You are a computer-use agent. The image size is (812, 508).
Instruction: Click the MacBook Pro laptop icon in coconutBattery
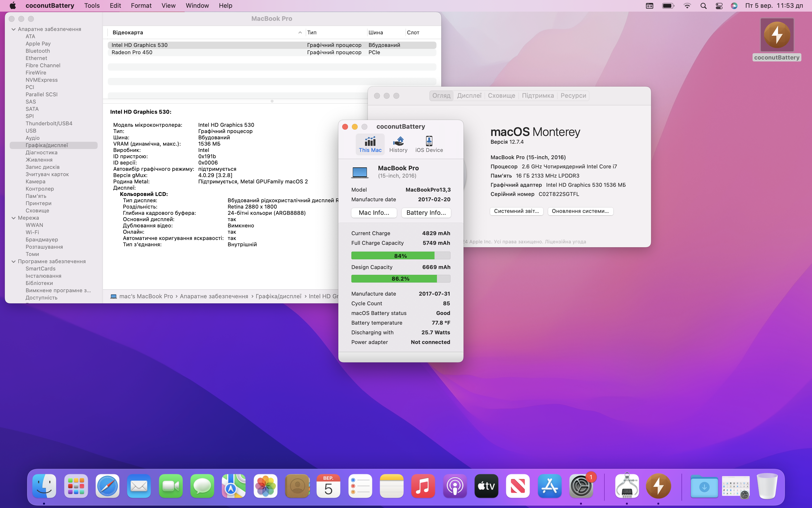[x=360, y=172]
